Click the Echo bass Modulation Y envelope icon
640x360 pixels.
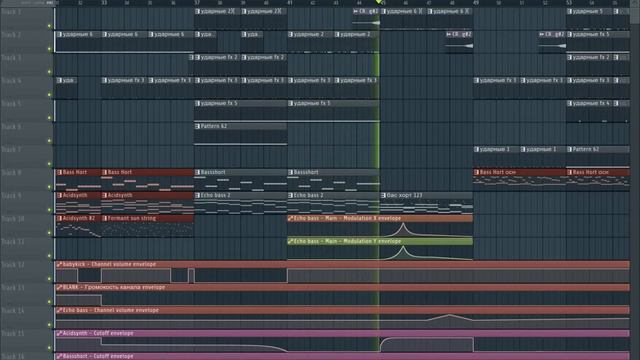coord(290,242)
